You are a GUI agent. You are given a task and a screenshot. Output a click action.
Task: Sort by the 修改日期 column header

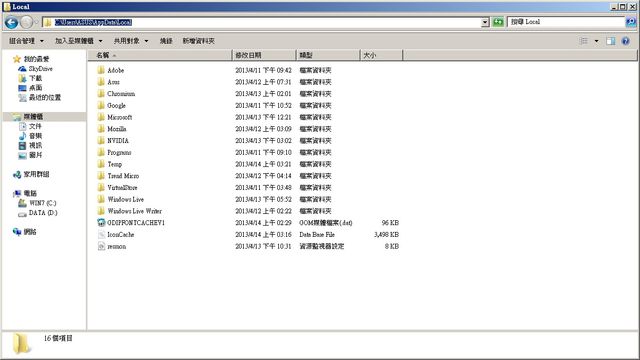tap(264, 55)
